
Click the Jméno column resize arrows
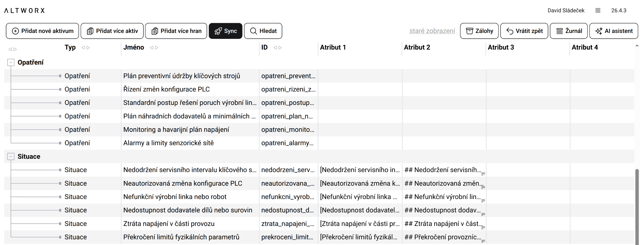coord(154,48)
